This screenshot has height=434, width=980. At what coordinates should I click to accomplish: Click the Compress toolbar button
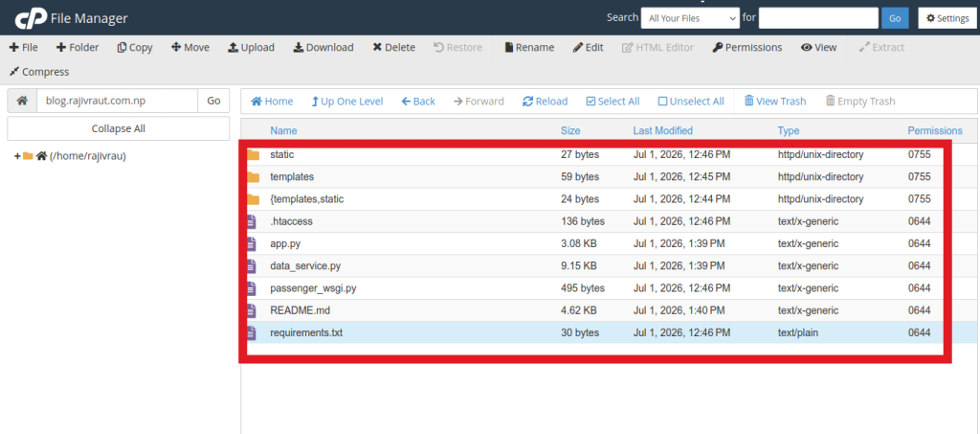pyautogui.click(x=38, y=72)
